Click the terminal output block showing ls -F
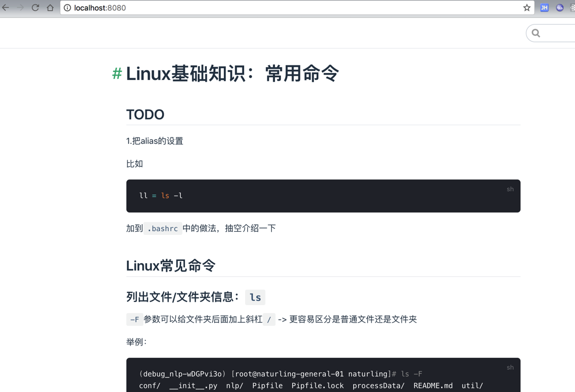Image resolution: width=575 pixels, height=392 pixels. click(323, 379)
